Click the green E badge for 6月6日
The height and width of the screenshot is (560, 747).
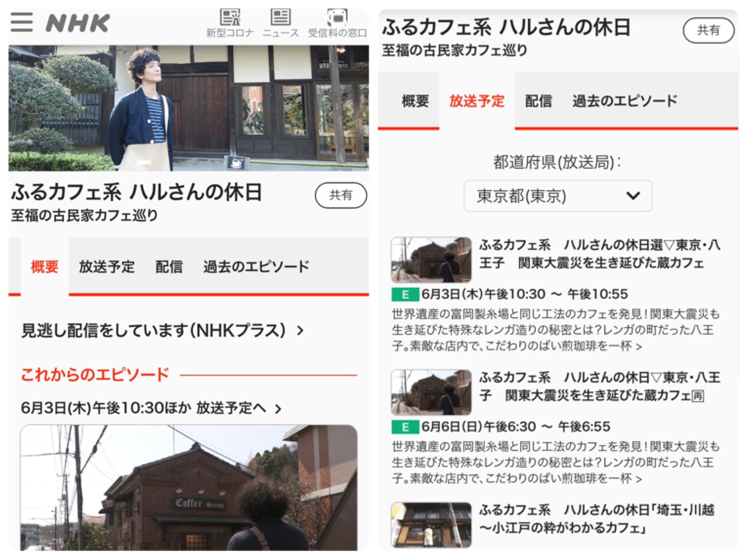pyautogui.click(x=405, y=427)
